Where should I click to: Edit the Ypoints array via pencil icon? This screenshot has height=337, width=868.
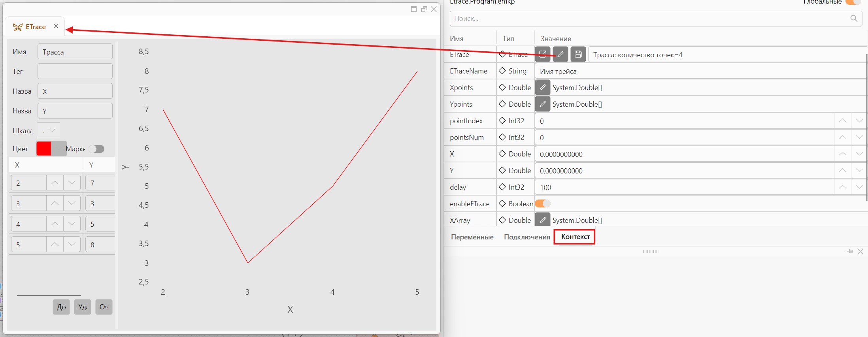[543, 104]
